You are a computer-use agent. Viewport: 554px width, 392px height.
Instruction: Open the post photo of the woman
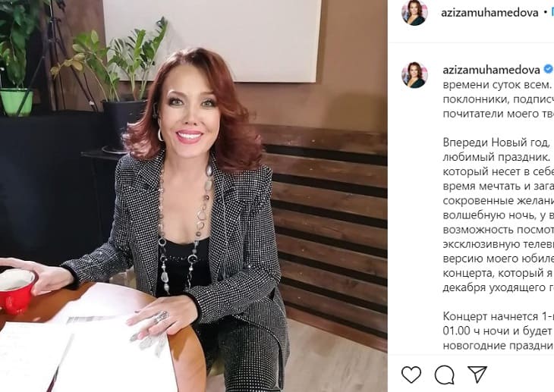(x=194, y=196)
